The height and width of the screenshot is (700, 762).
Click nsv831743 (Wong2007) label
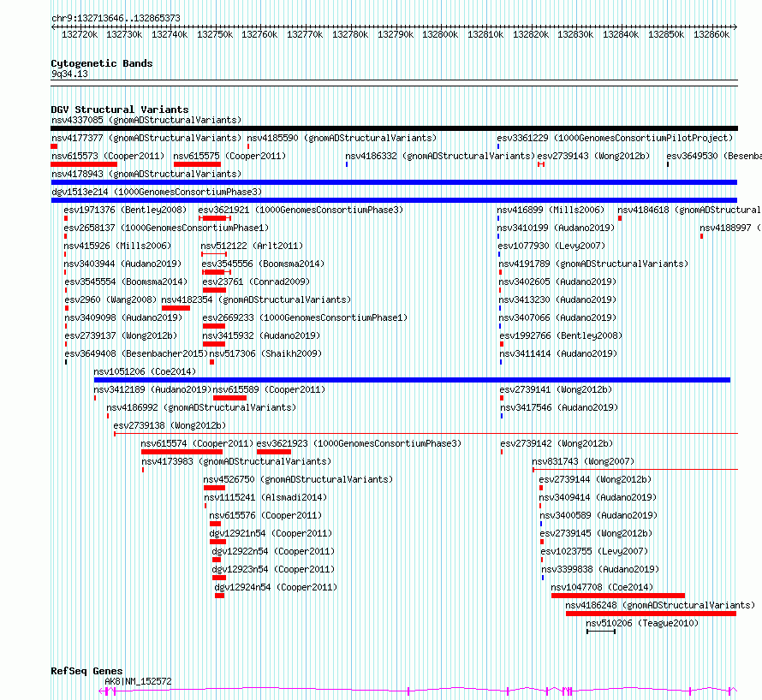[583, 461]
